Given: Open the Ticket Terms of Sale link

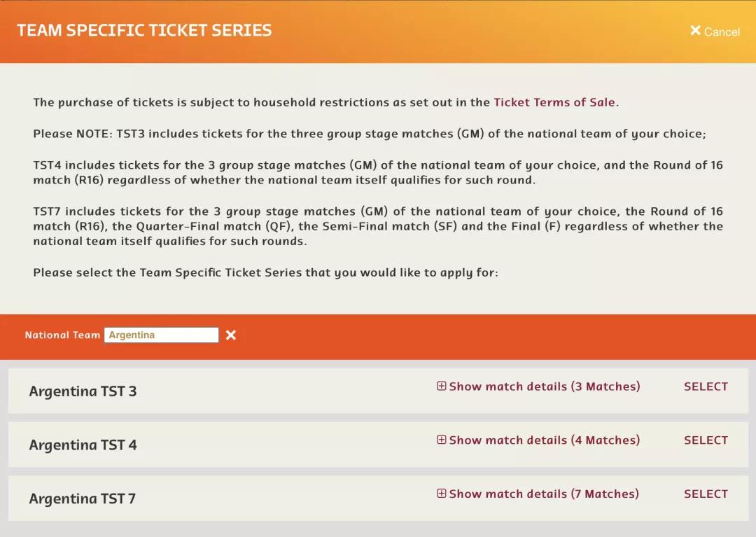Looking at the screenshot, I should coord(554,102).
